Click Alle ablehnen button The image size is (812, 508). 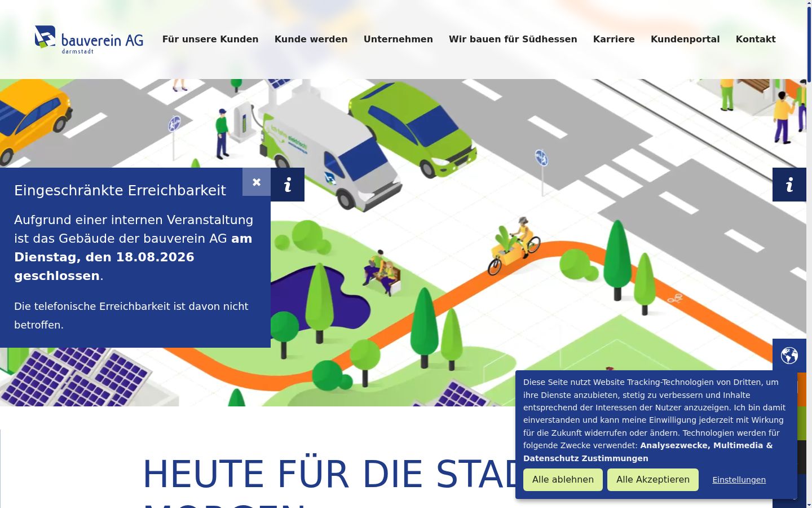tap(563, 480)
